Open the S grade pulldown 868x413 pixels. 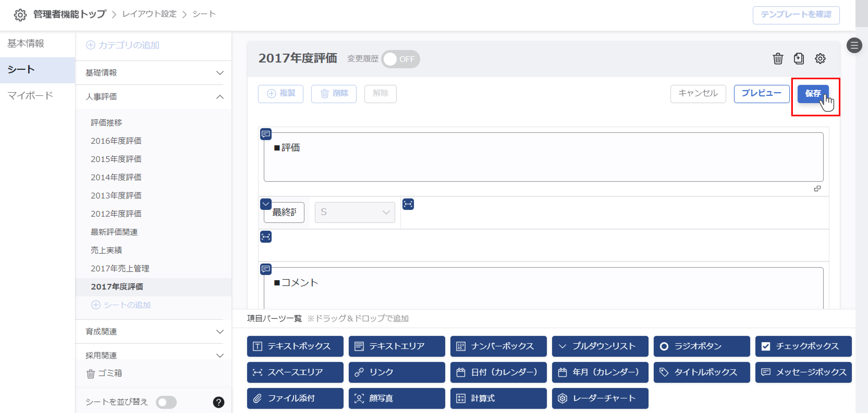click(354, 212)
